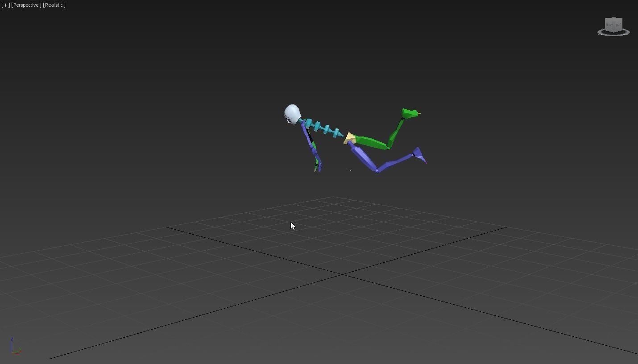
Task: Select the purple thigh bone
Action: pos(364,156)
